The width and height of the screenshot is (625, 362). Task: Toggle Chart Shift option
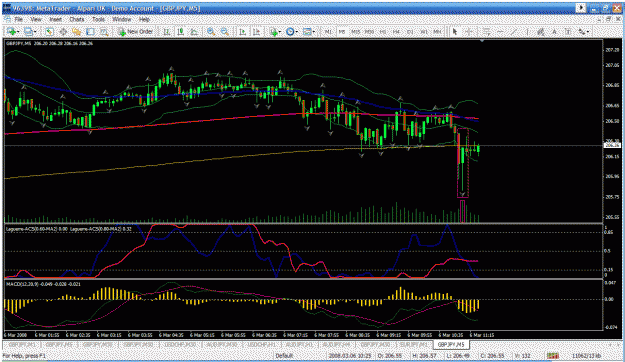256,31
